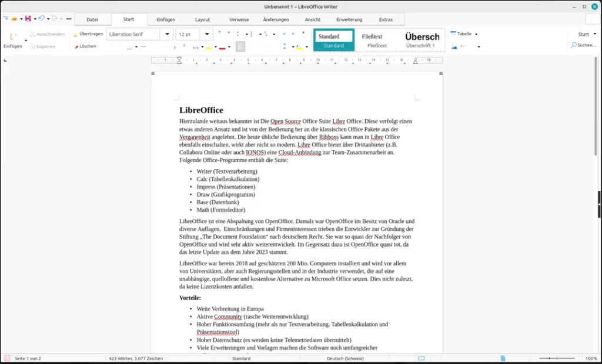Open the font color dropdown arrow
This screenshot has height=364, width=602.
(229, 47)
